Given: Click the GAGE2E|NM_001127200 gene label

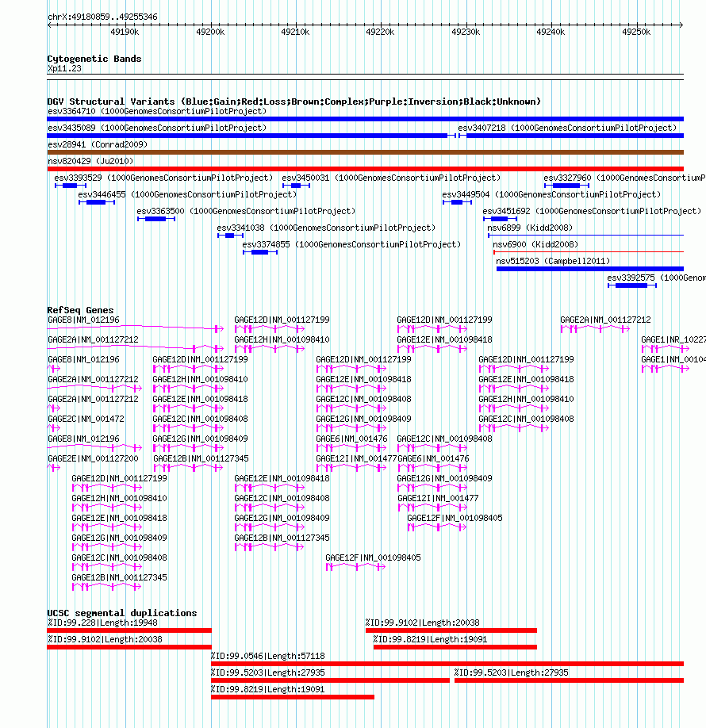Looking at the screenshot, I should coord(93,458).
